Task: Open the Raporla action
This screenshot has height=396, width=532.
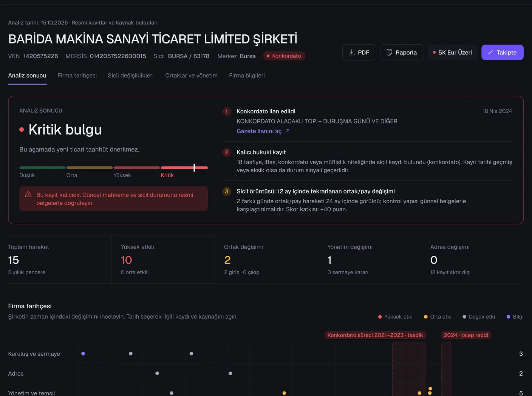Action: [x=402, y=53]
